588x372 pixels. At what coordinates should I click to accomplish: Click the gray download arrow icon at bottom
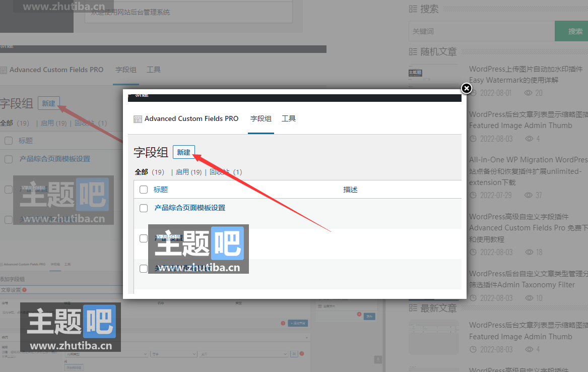pos(378,359)
